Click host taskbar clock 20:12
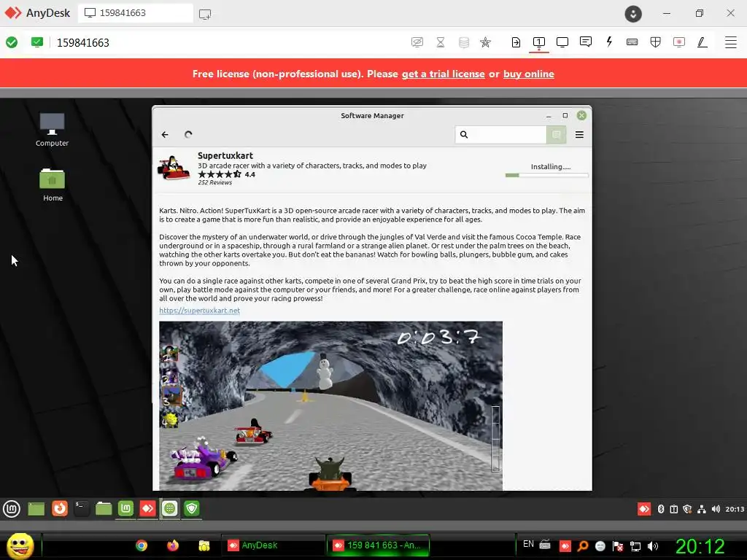The width and height of the screenshot is (747, 560). 700,545
